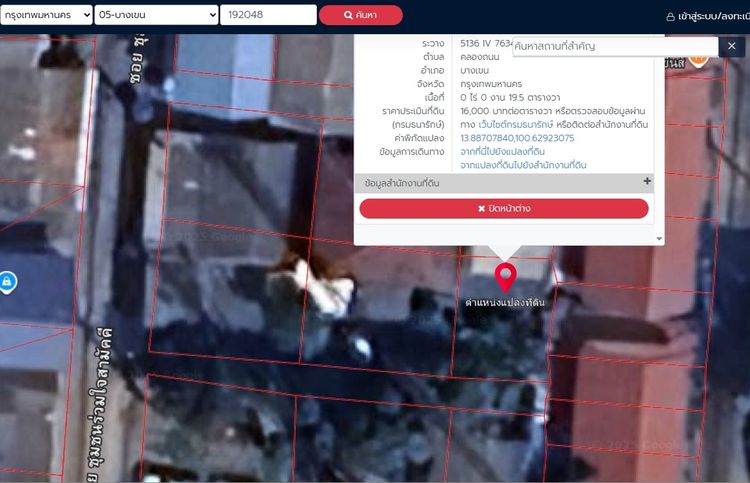This screenshot has height=483, width=750.
Task: Click the red land parcel location pin
Action: 505,275
